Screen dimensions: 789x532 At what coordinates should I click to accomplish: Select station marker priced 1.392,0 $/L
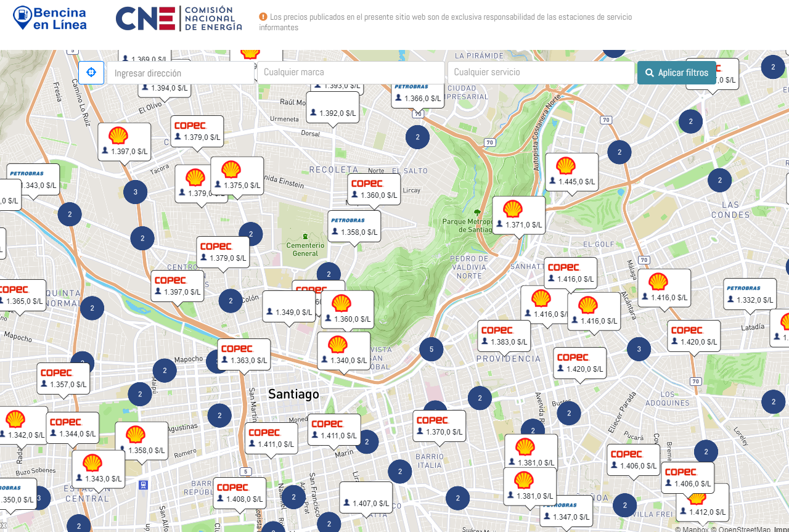333,107
